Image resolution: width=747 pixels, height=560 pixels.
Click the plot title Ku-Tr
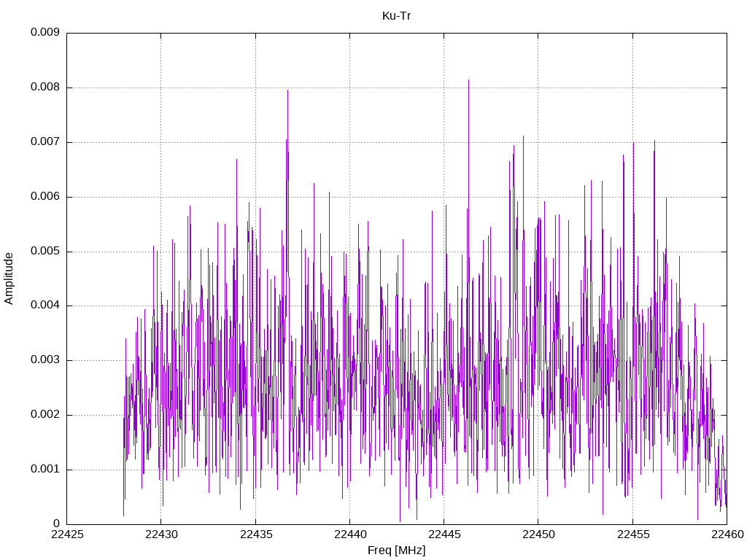(x=396, y=16)
